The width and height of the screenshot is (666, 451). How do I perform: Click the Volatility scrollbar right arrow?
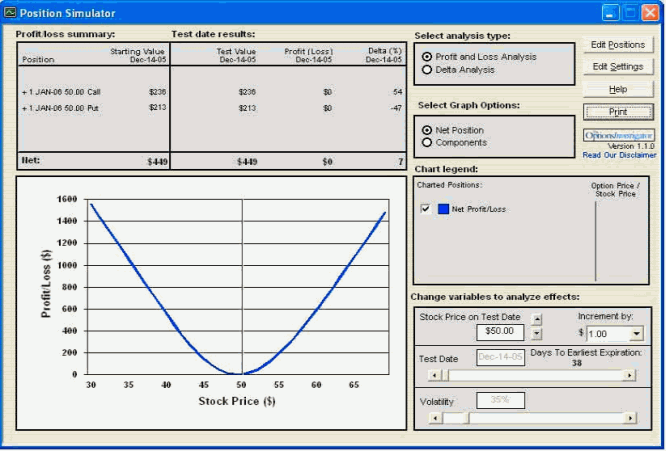[629, 417]
